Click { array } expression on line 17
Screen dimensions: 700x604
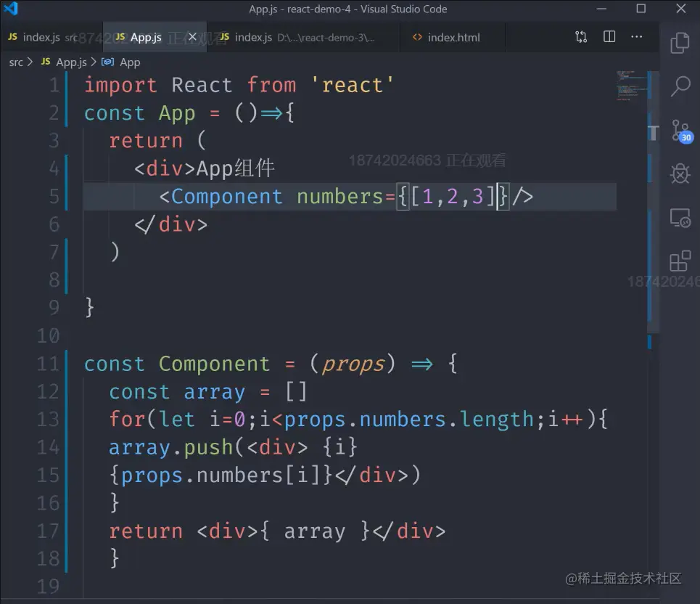(x=315, y=531)
